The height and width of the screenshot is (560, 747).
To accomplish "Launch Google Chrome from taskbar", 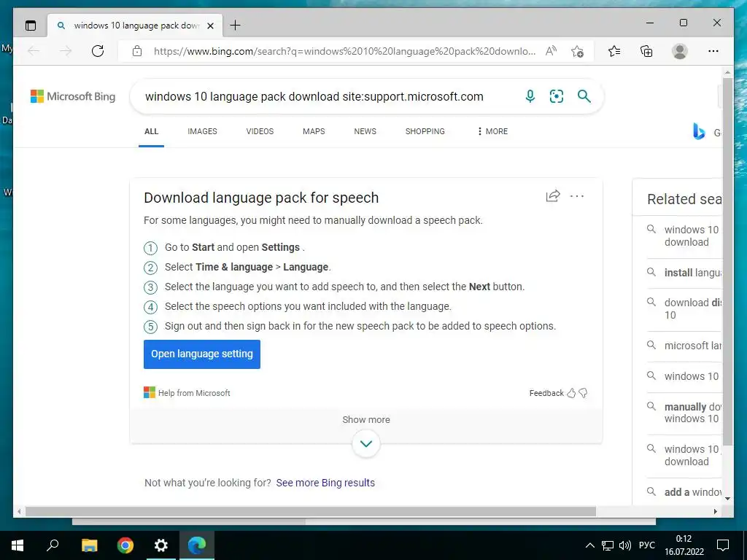I will pyautogui.click(x=125, y=545).
